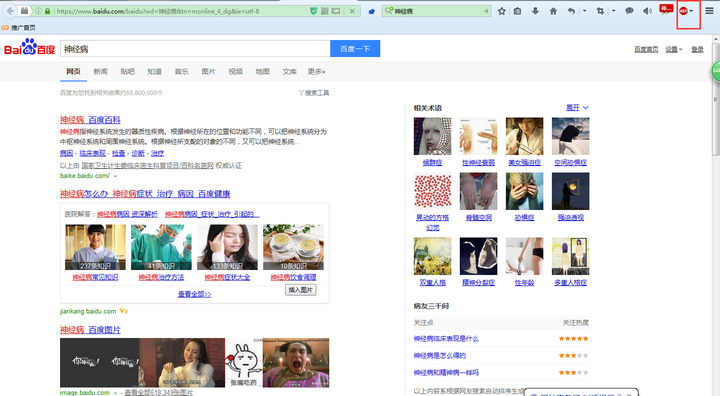Screen dimensions: 720x396
Task: Go to the browser home page icon
Action: click(x=553, y=11)
